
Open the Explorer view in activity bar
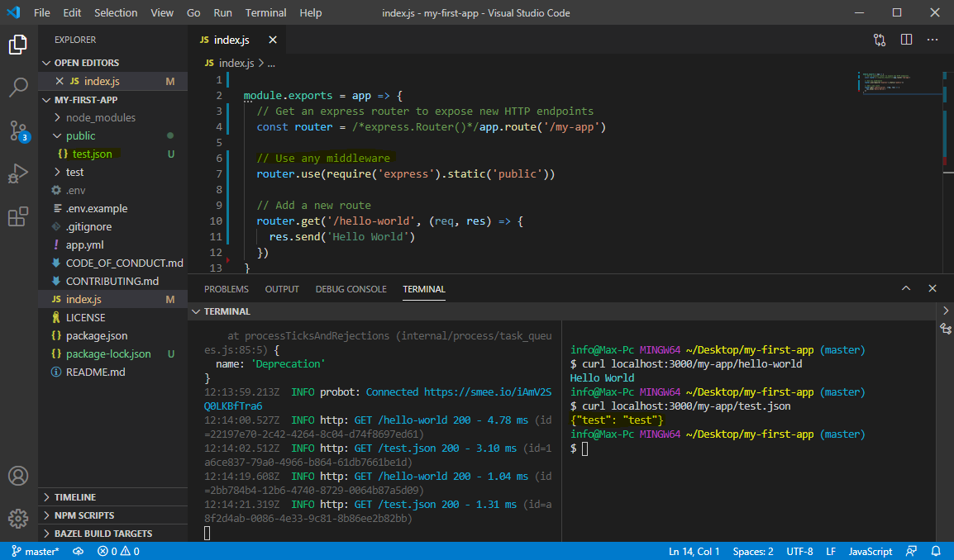click(18, 45)
